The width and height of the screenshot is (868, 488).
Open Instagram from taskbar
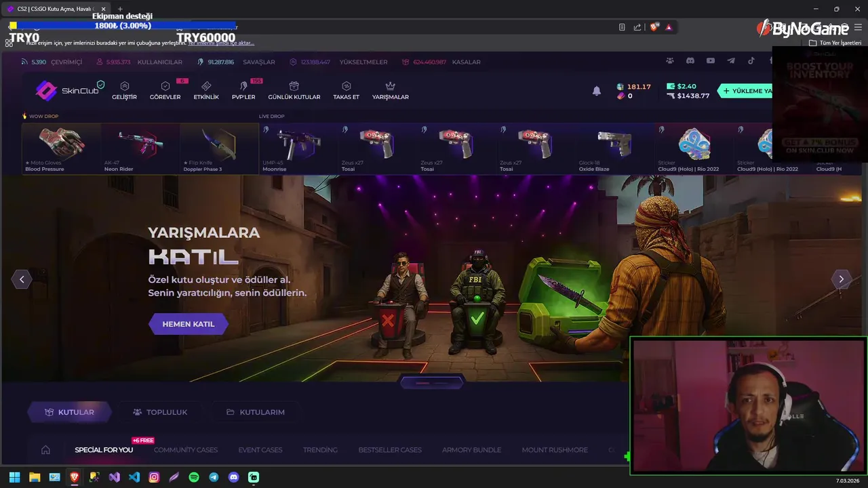154,477
